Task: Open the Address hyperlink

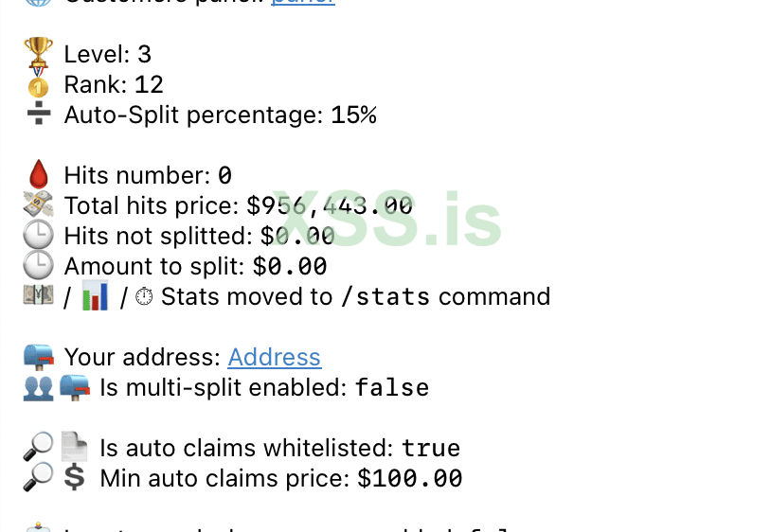Action: [275, 357]
